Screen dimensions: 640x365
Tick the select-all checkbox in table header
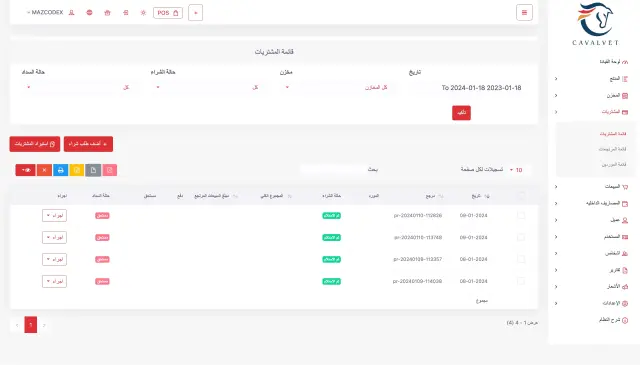tap(521, 196)
